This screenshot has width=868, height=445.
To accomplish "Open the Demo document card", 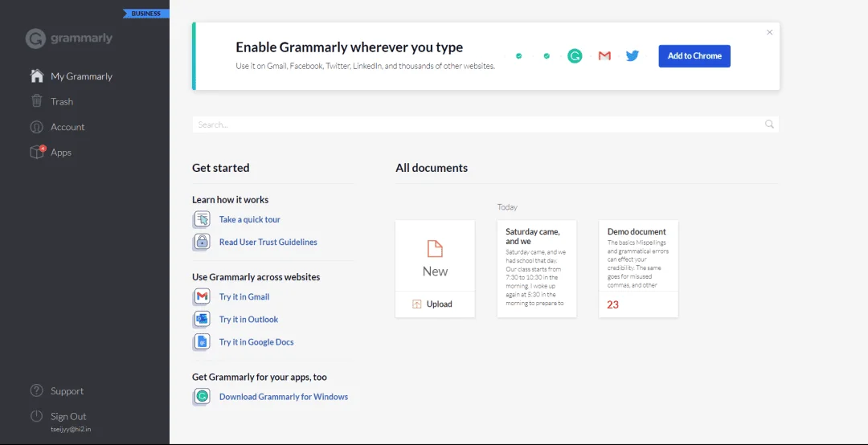I will pyautogui.click(x=638, y=269).
